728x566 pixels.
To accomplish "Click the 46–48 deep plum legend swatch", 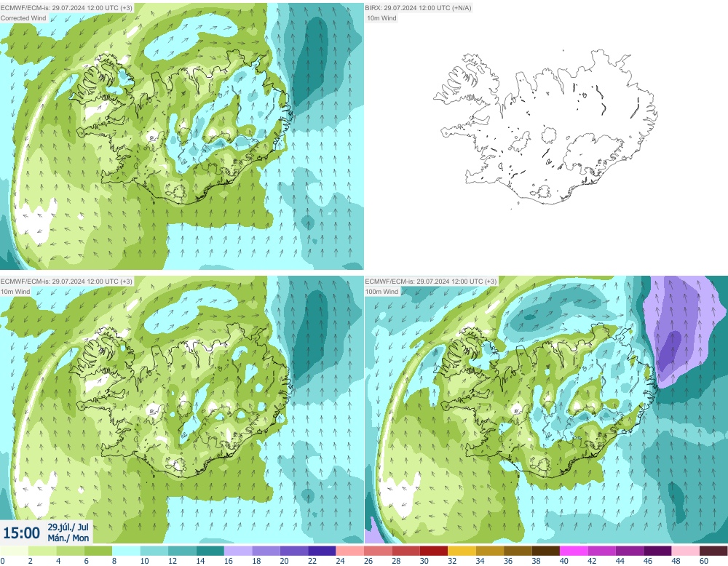I will pos(658,551).
